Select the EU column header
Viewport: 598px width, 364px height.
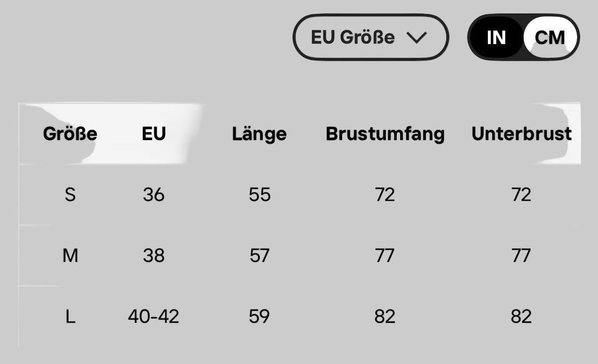click(154, 134)
